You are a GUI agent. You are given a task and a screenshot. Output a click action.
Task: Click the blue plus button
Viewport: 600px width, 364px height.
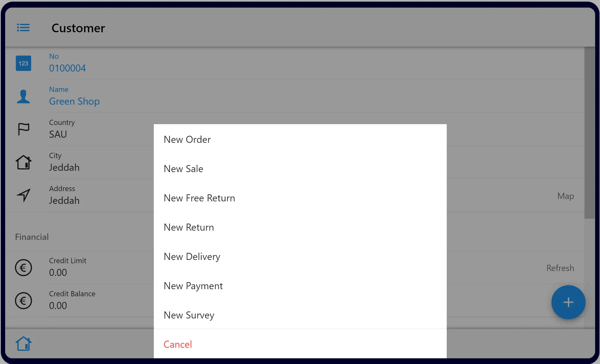[x=568, y=302]
